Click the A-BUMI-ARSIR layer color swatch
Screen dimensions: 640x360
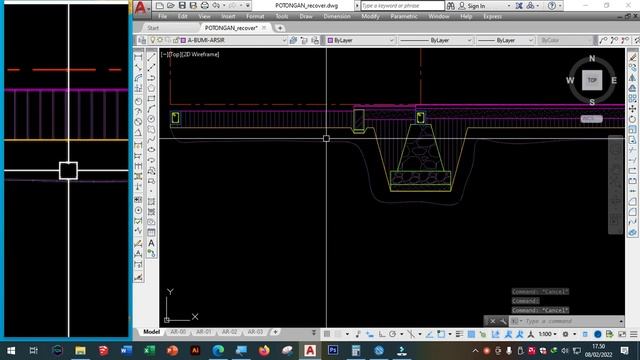[183, 40]
